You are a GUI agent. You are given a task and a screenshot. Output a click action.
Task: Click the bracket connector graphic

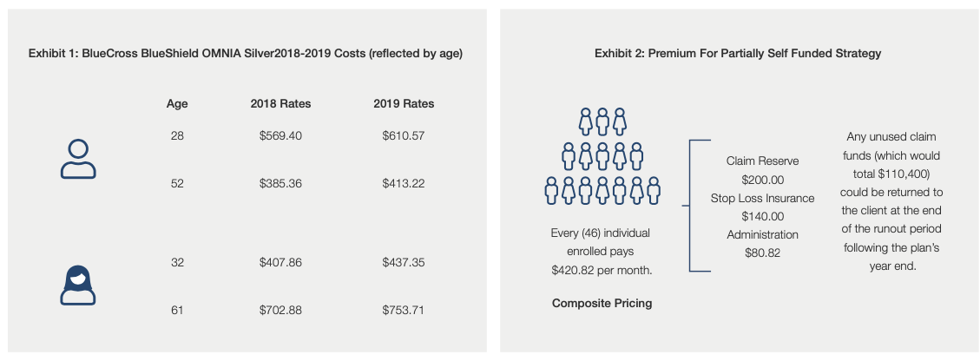pos(698,206)
